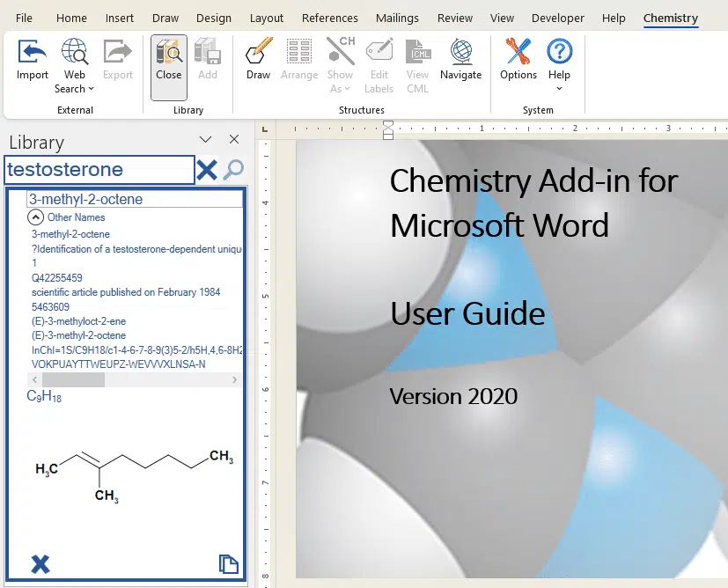Open the Web Search globe icon
The height and width of the screenshot is (588, 728).
[74, 51]
